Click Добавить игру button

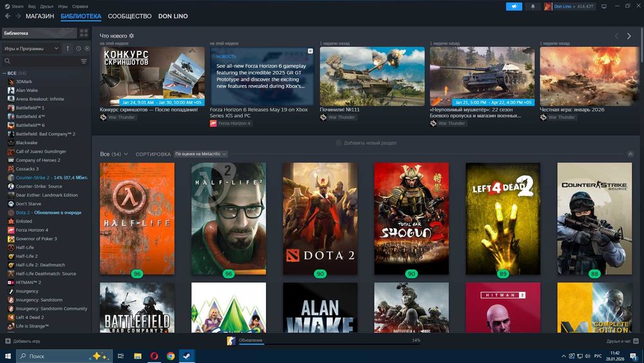point(23,341)
